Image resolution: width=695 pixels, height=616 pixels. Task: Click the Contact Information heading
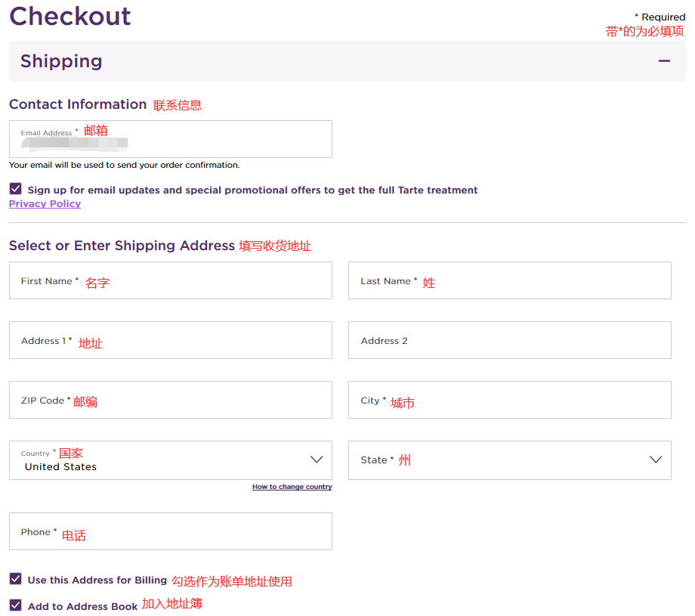[78, 104]
